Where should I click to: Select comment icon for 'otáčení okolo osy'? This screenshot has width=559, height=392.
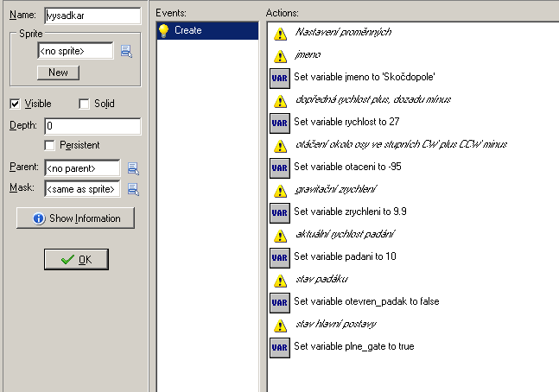280,146
